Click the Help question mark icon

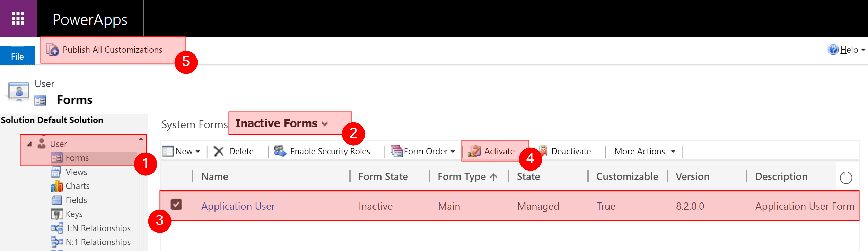click(x=833, y=50)
